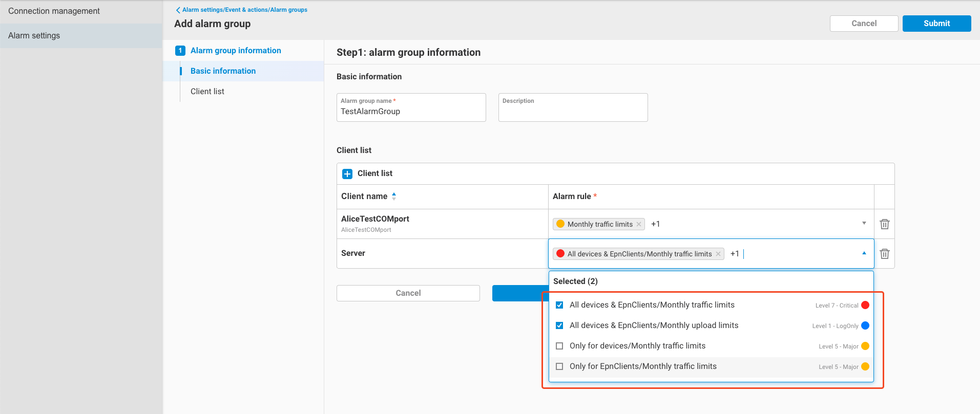Delete the AliceTestCOMport row with trash icon

point(884,224)
